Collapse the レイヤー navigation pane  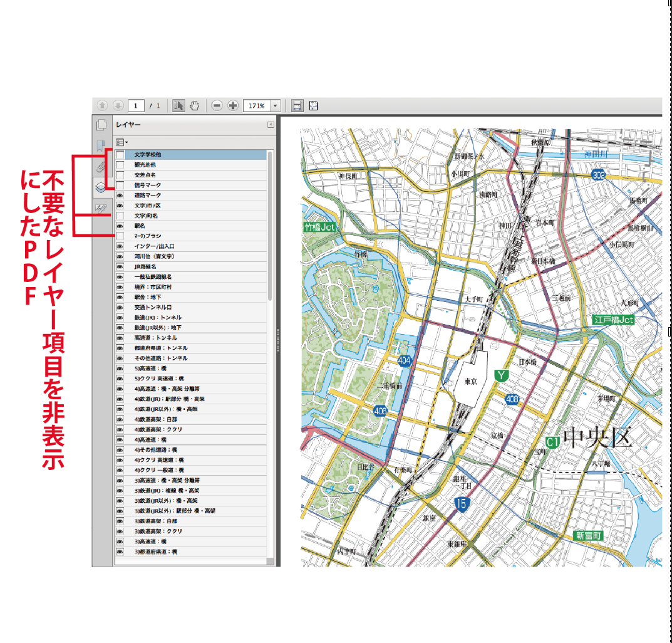pyautogui.click(x=271, y=125)
